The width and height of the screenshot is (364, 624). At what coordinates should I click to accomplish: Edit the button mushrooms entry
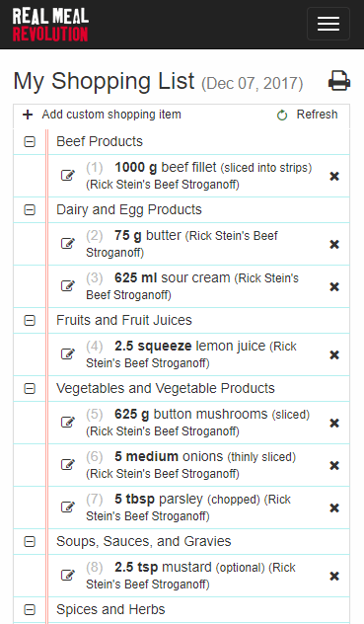coord(68,423)
